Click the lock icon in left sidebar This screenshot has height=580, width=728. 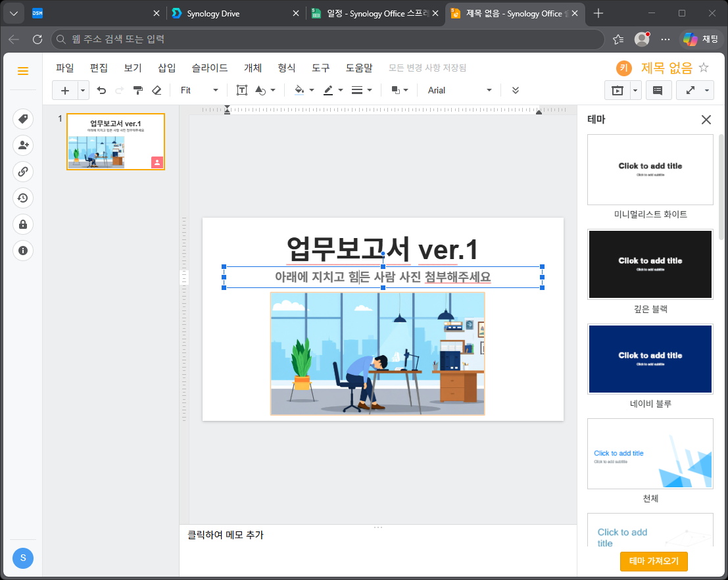click(23, 225)
